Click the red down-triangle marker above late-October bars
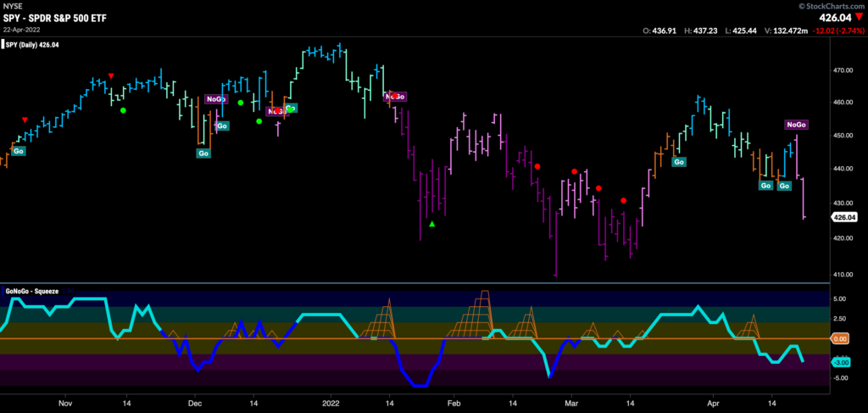Image resolution: width=868 pixels, height=413 pixels. click(x=25, y=120)
